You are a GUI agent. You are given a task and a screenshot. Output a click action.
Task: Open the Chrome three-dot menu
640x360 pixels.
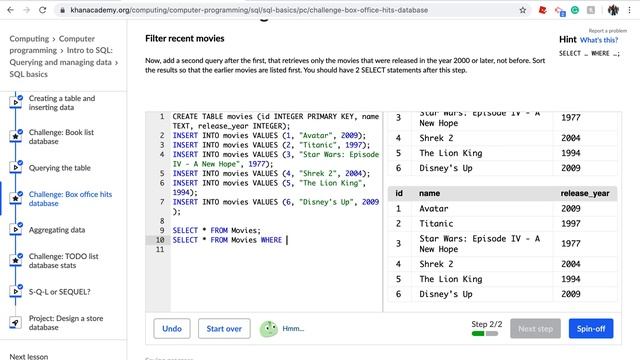pyautogui.click(x=629, y=10)
